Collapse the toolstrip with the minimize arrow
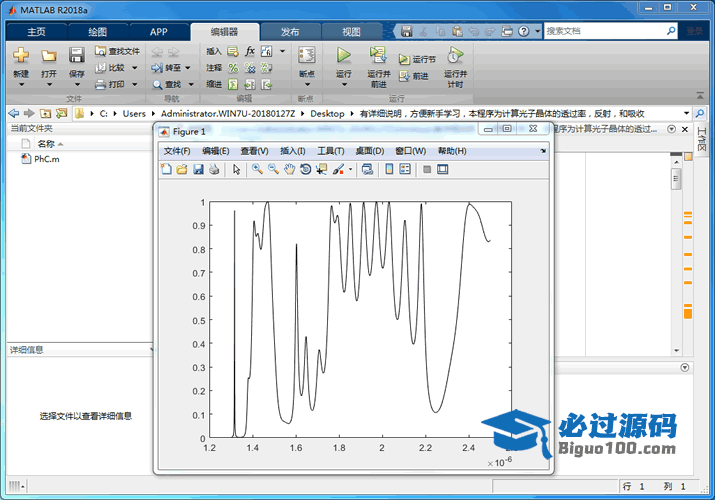This screenshot has height=500, width=715. [x=700, y=96]
